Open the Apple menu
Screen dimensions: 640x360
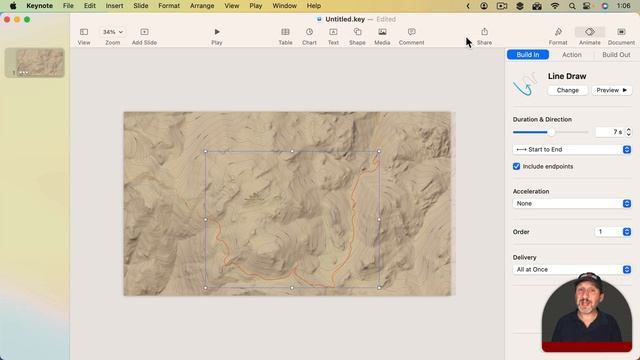13,6
